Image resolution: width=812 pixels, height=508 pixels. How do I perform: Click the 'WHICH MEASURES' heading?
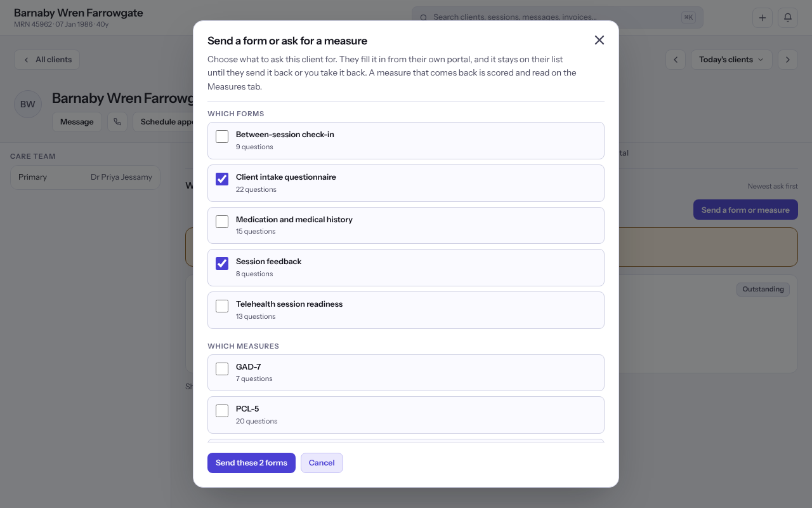(243, 346)
